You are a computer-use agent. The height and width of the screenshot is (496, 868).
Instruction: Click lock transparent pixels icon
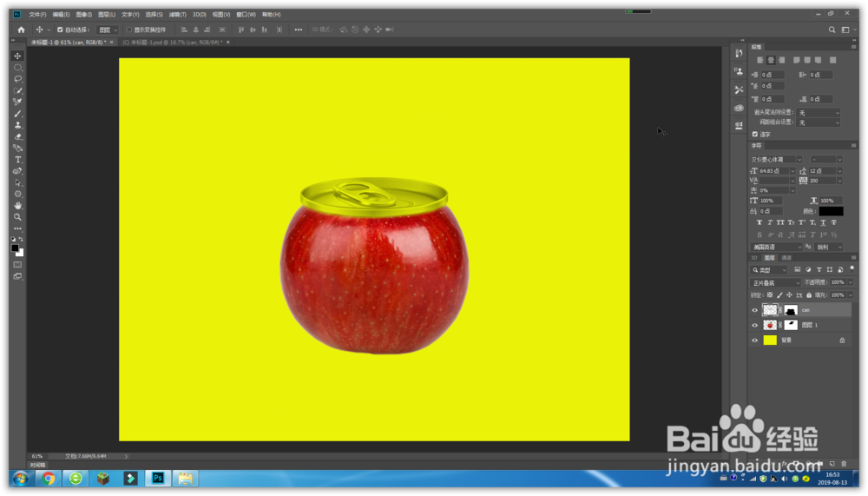(x=769, y=295)
